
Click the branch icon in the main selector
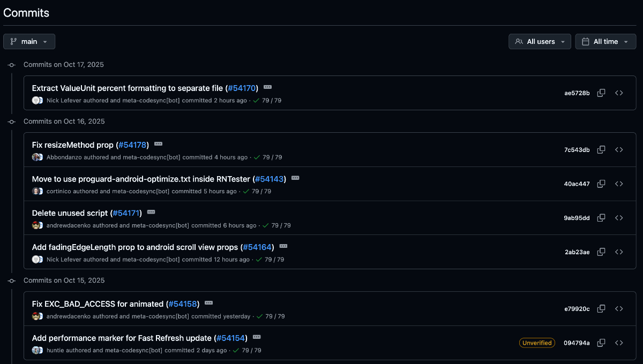(12, 41)
